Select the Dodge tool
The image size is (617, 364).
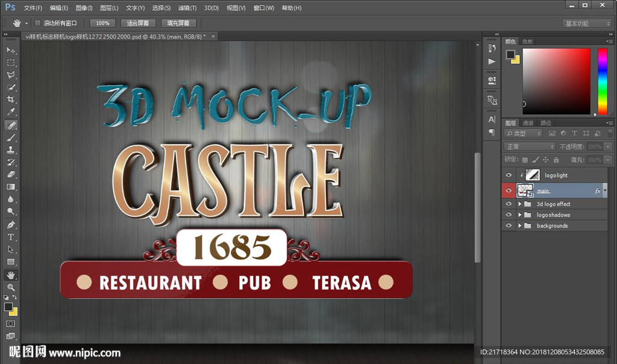point(11,212)
